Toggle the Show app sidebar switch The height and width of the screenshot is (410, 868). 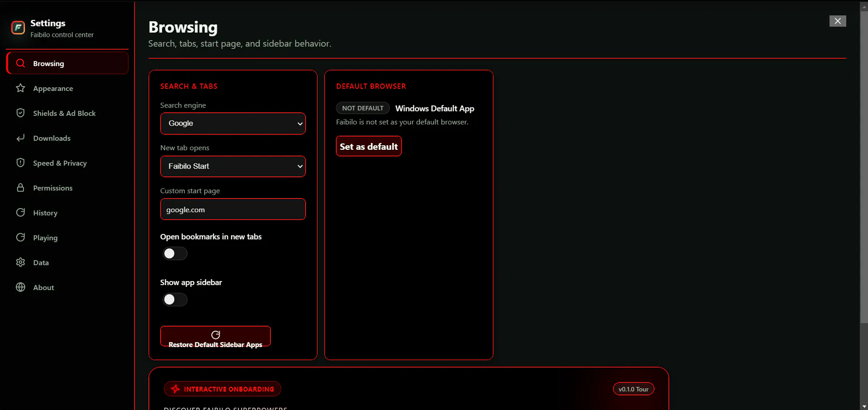coord(175,300)
